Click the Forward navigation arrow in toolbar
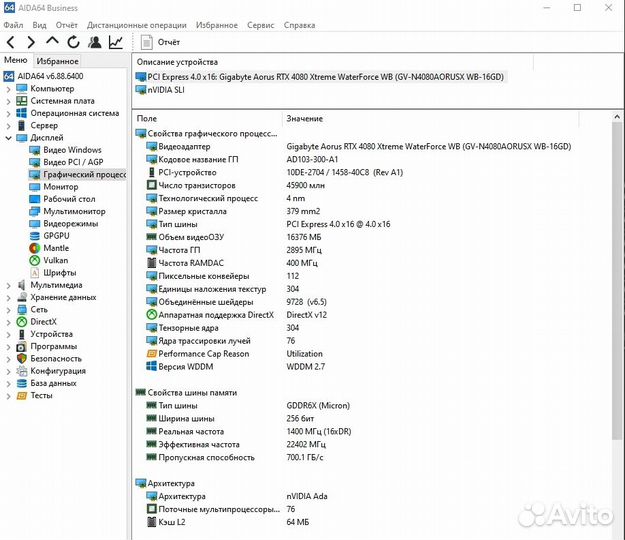 pos(31,42)
